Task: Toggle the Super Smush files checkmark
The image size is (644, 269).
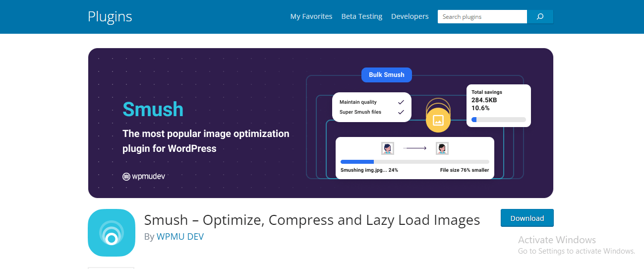Action: 401,112
